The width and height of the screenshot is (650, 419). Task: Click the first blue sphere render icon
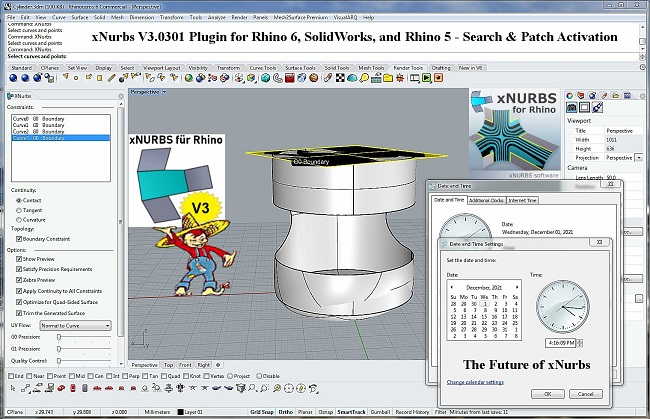click(13, 78)
